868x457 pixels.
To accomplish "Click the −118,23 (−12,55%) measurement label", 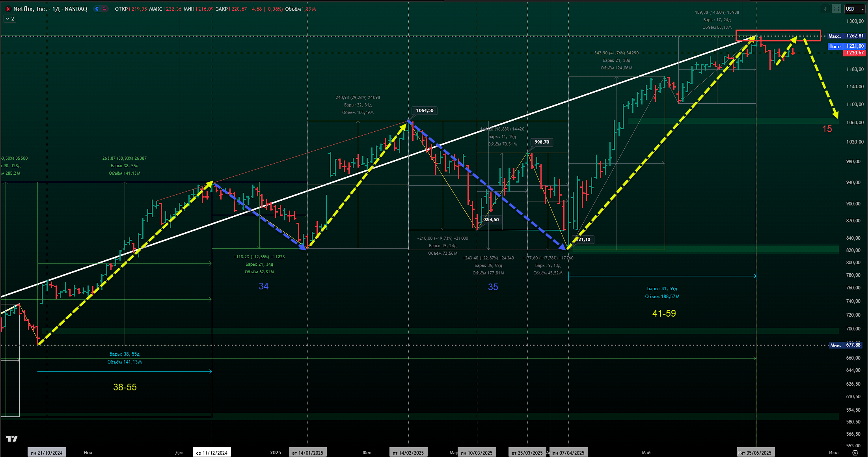I will [x=259, y=257].
